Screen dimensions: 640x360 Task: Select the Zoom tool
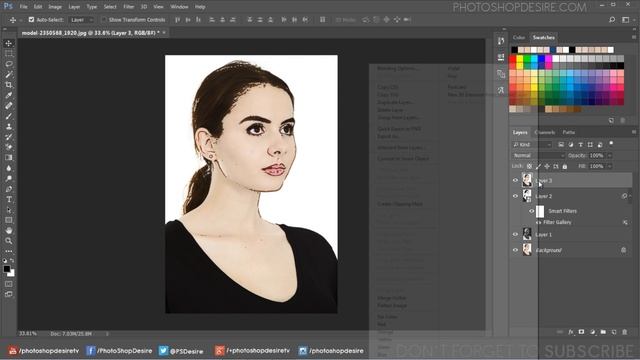coord(9,241)
